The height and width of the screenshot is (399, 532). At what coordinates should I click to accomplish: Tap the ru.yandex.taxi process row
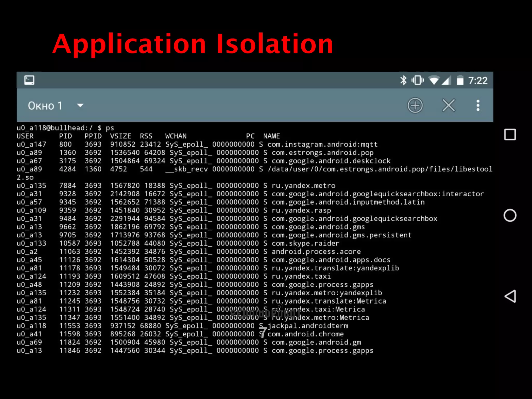point(301,276)
